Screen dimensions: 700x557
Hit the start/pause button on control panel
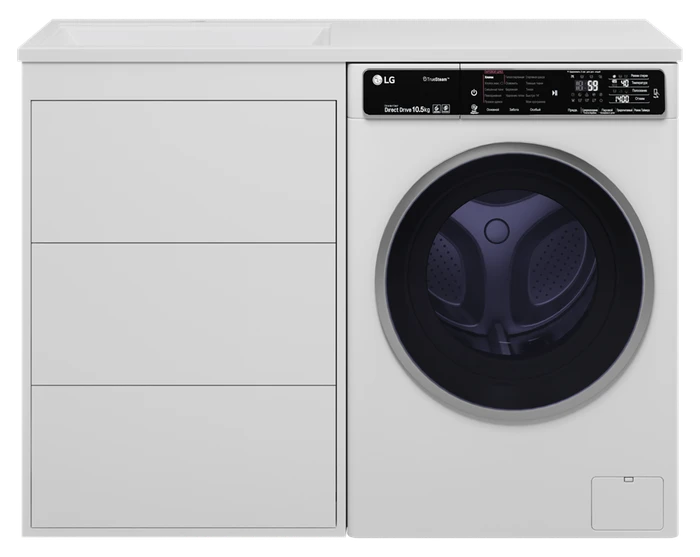tap(554, 93)
